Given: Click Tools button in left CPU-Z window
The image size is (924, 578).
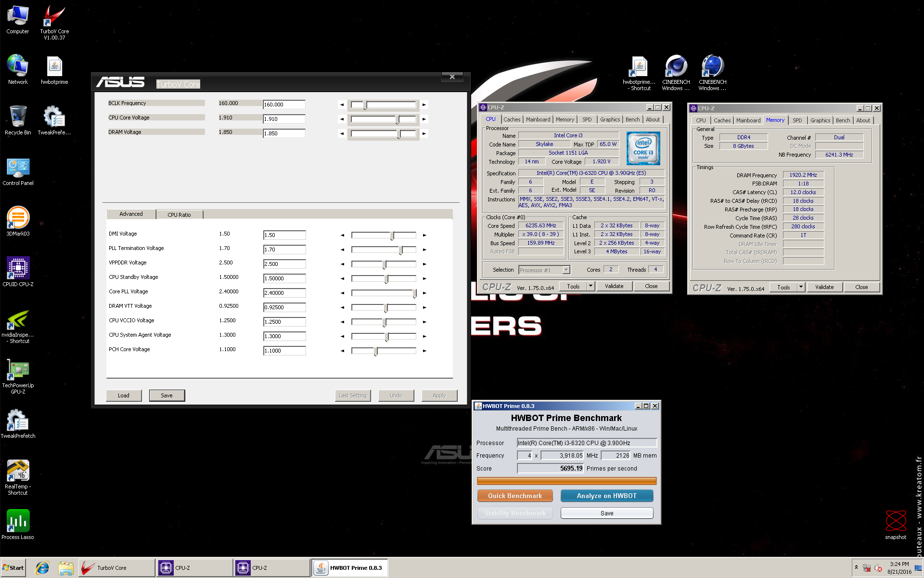Looking at the screenshot, I should coord(573,286).
